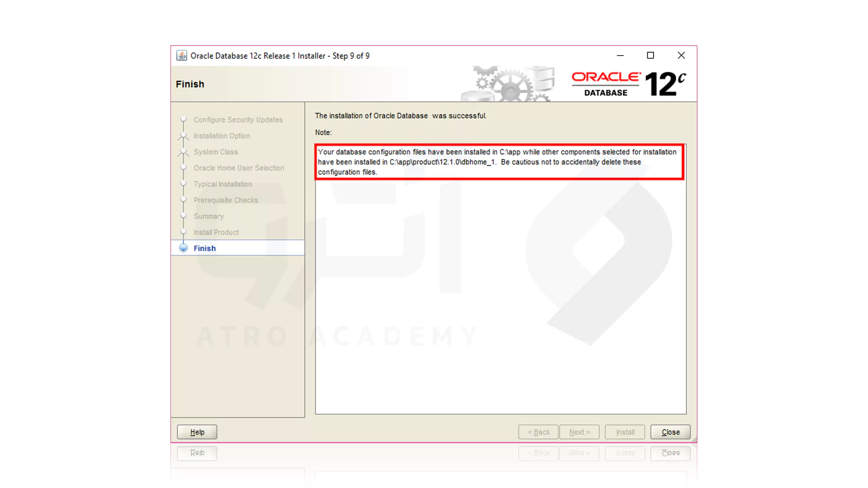Click the disabled Next button
Viewport: 868px width, 488px height.
(x=579, y=432)
